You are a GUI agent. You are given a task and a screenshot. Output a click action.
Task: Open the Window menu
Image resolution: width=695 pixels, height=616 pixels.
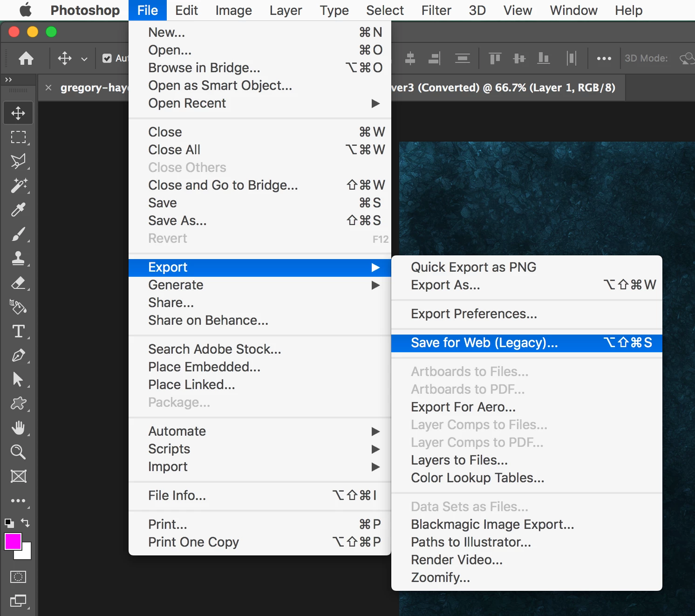(573, 10)
